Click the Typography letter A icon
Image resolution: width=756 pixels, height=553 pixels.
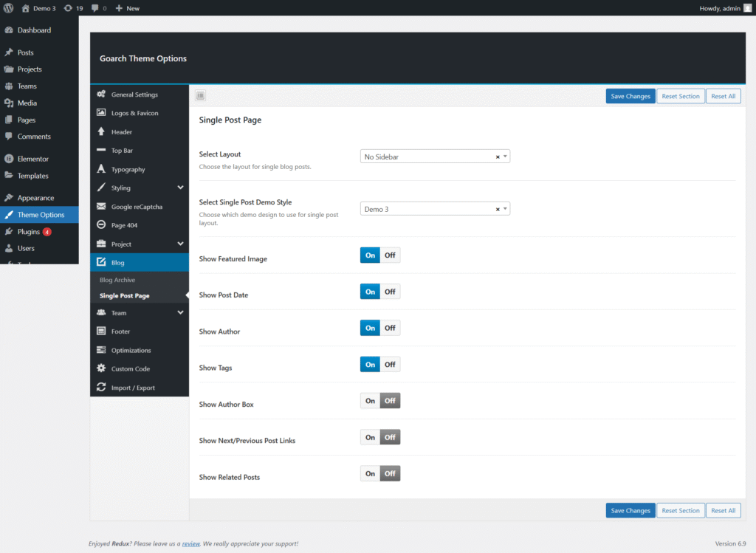tap(101, 169)
